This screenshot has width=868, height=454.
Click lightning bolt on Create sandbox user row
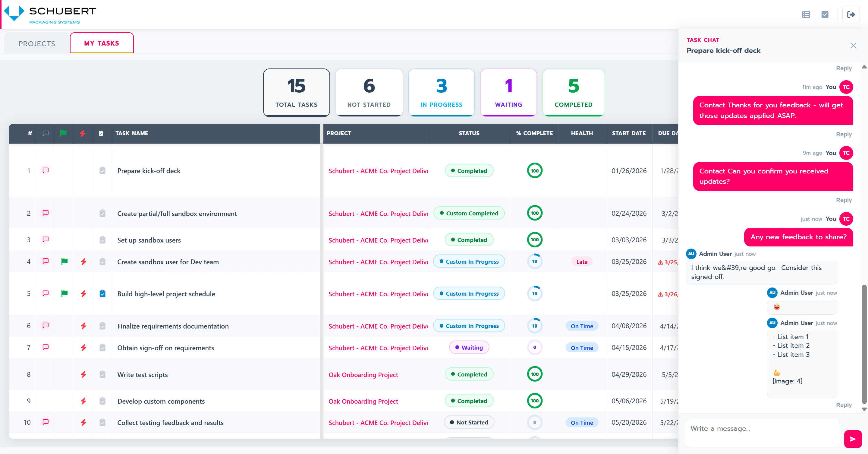[83, 262]
